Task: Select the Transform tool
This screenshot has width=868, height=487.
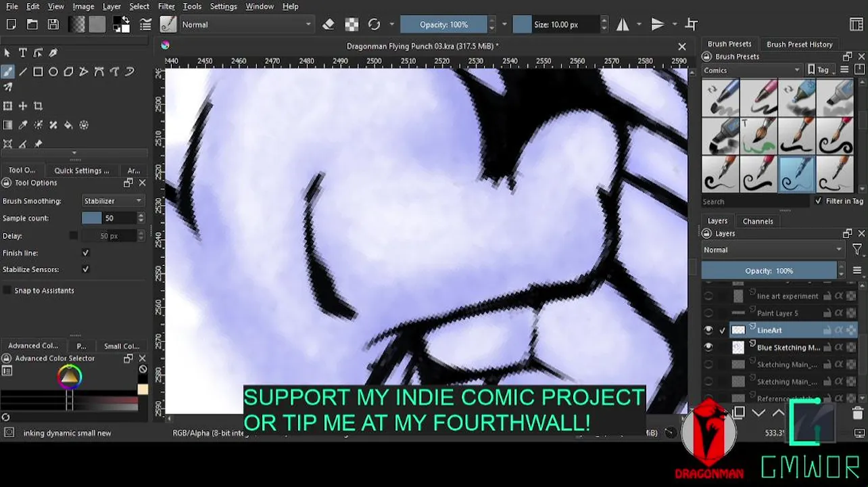Action: click(7, 106)
